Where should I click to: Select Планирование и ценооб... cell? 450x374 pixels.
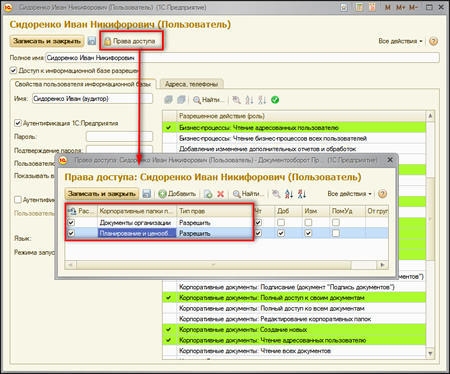pos(137,233)
